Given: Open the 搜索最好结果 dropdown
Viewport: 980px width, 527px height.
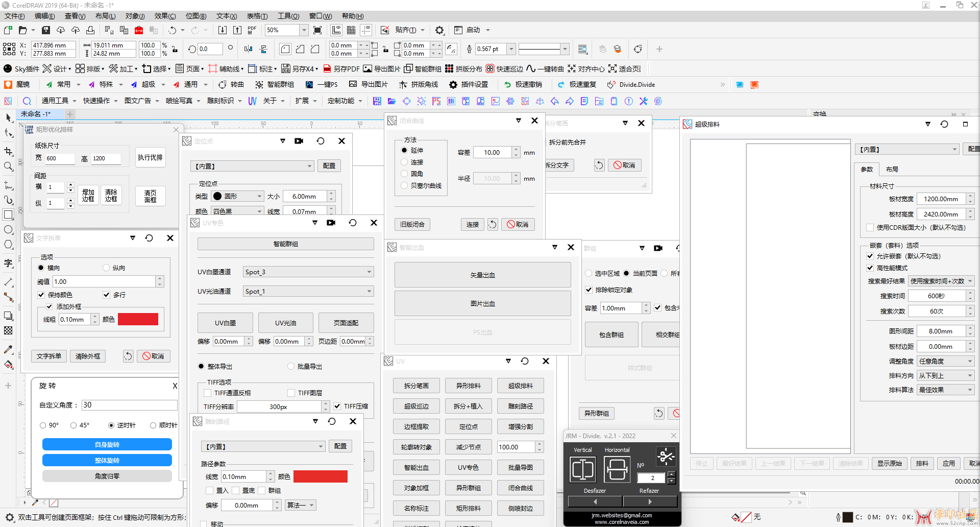Looking at the screenshot, I should 941,281.
